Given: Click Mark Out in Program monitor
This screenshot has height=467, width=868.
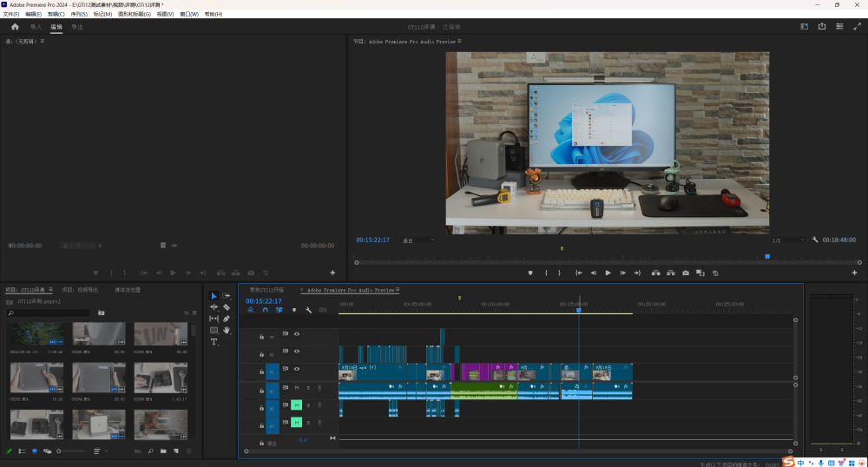Looking at the screenshot, I should 559,273.
